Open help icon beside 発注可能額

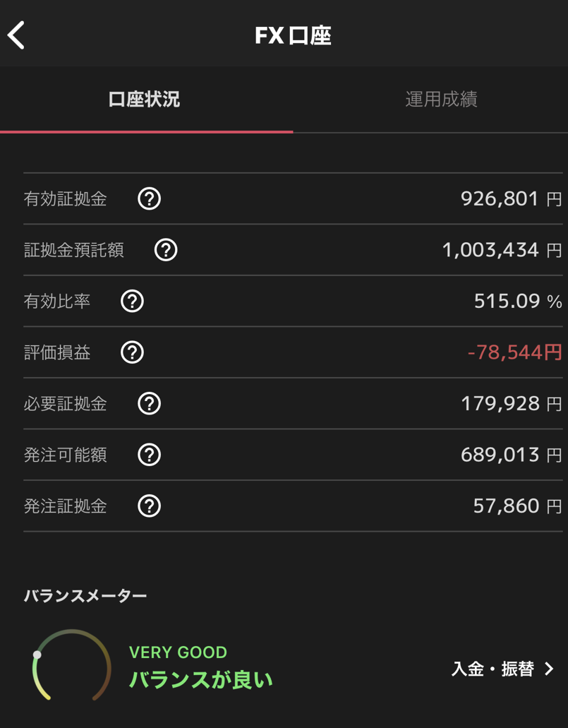(149, 455)
